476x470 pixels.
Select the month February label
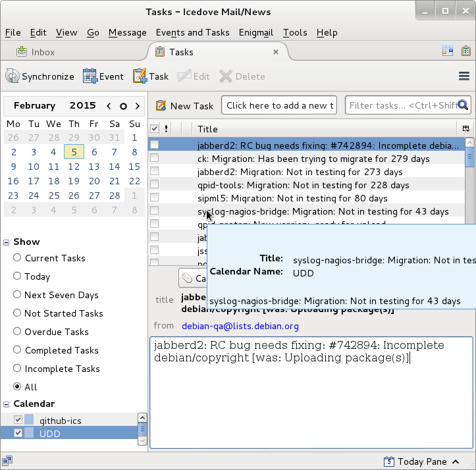point(35,106)
